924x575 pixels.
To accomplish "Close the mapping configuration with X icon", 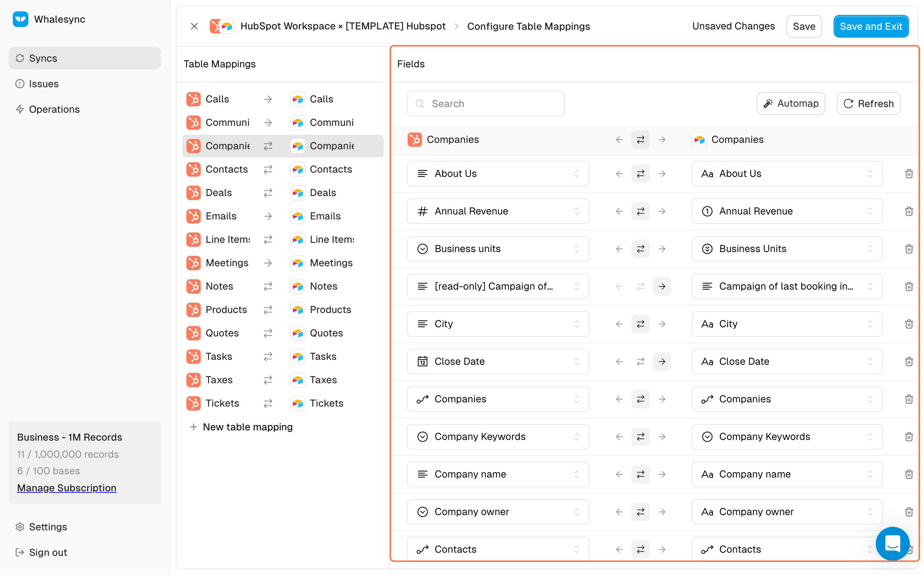I will pyautogui.click(x=194, y=26).
